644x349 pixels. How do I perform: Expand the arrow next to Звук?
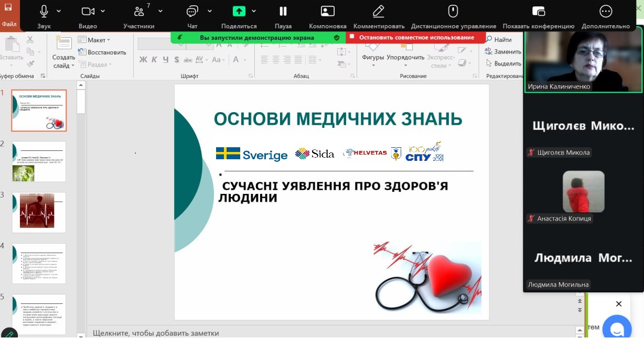[59, 11]
